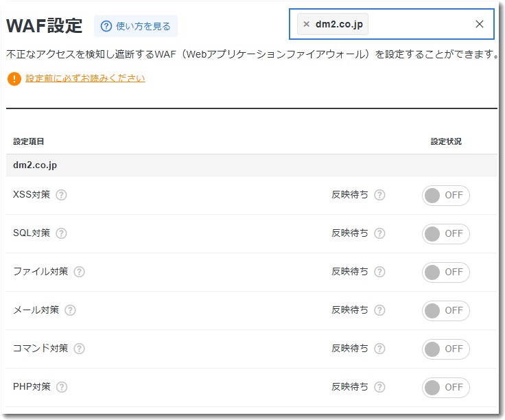
Task: Click 反映待ち help icon in XSS対策 row
Action: click(379, 195)
